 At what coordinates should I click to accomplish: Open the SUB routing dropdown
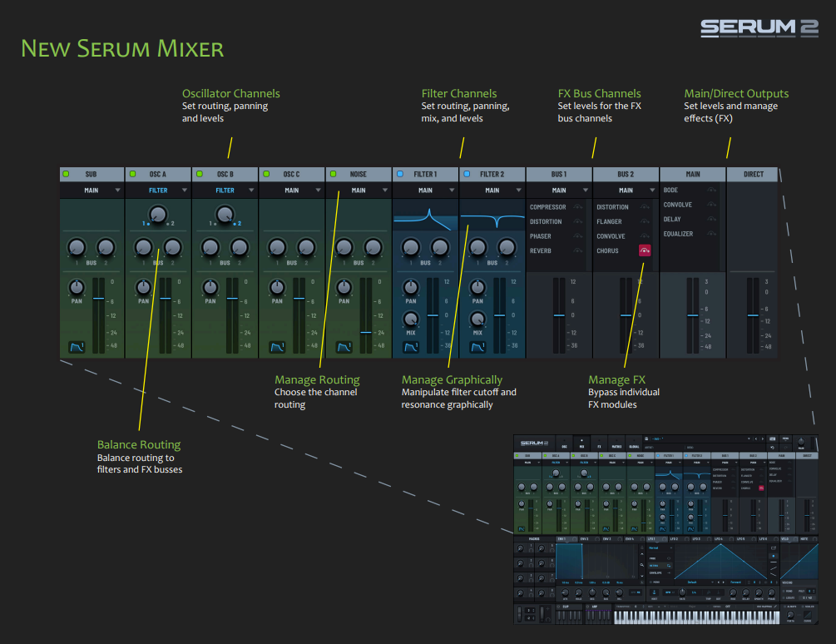click(92, 191)
